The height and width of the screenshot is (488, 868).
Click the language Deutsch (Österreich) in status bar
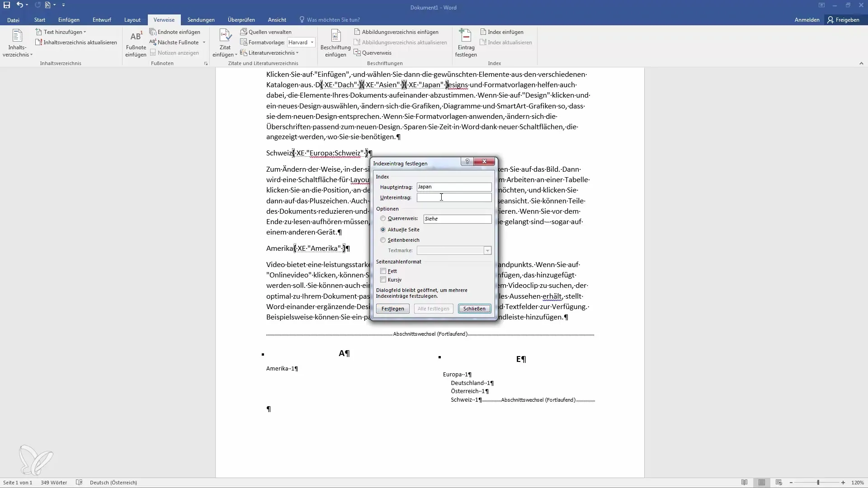(x=113, y=483)
